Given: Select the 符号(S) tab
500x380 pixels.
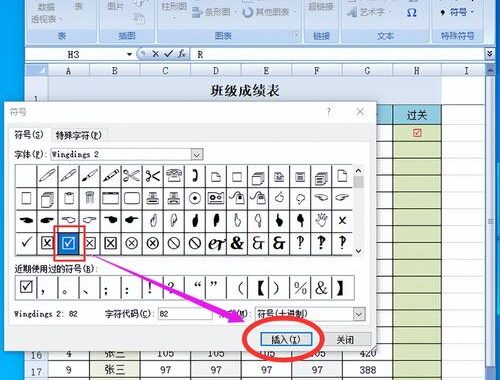Looking at the screenshot, I should point(29,134).
